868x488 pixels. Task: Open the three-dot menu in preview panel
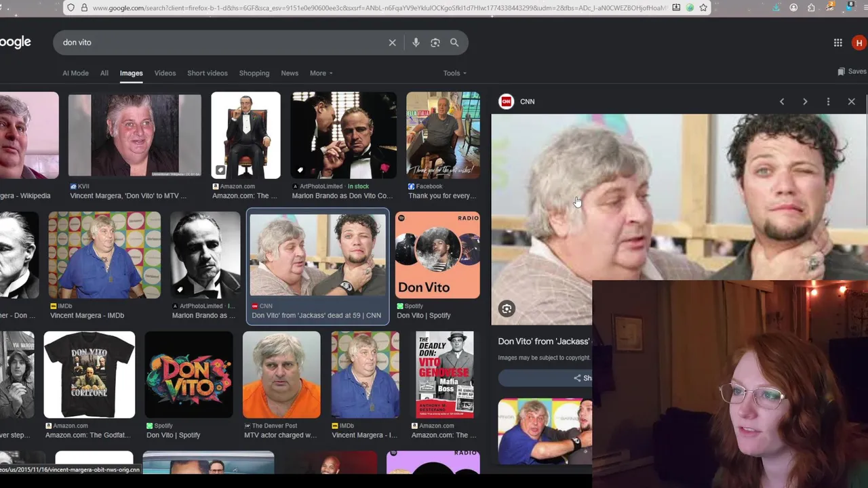point(828,102)
